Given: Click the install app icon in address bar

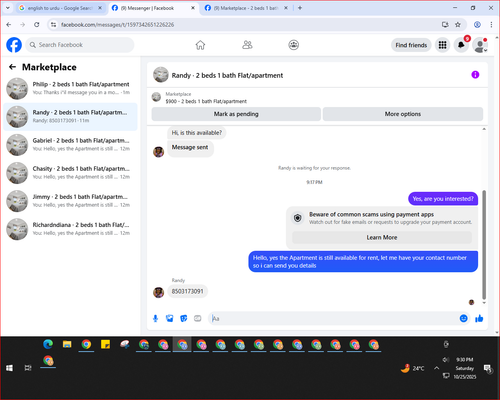Looking at the screenshot, I should tap(445, 25).
